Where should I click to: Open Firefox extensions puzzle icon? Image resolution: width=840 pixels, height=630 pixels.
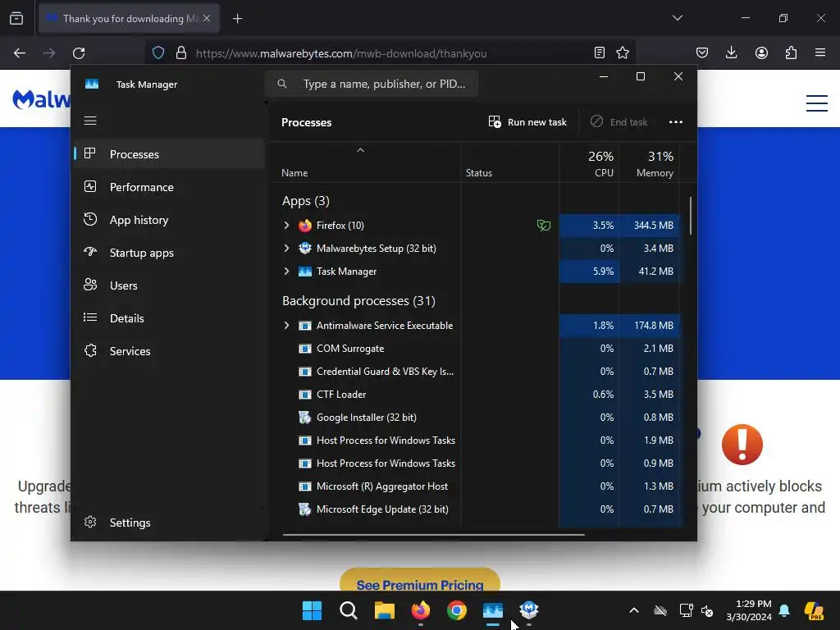click(791, 52)
